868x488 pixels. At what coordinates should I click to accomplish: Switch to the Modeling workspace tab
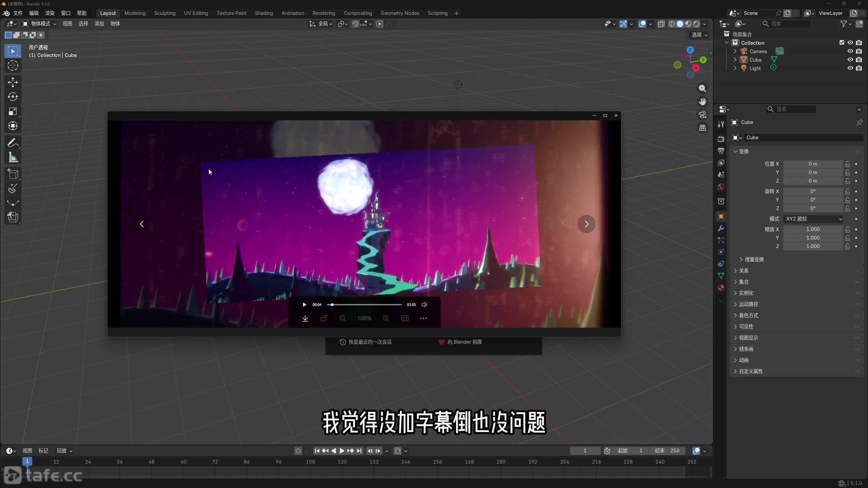[135, 13]
